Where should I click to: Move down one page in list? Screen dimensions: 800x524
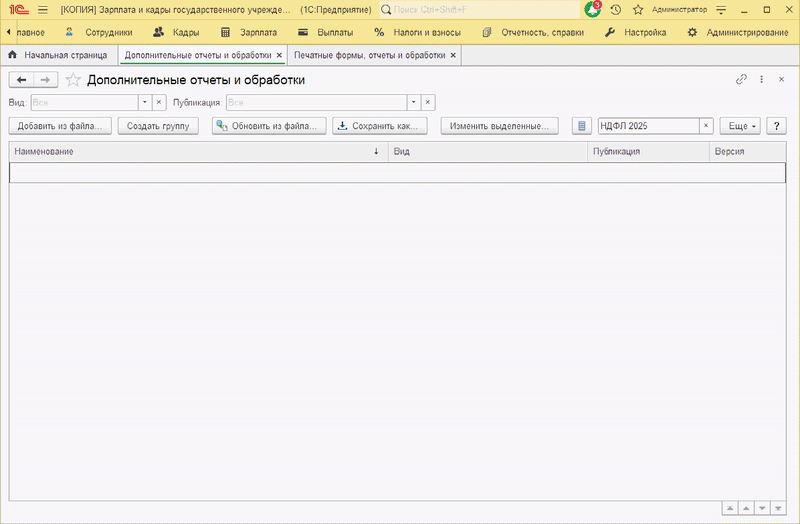762,508
